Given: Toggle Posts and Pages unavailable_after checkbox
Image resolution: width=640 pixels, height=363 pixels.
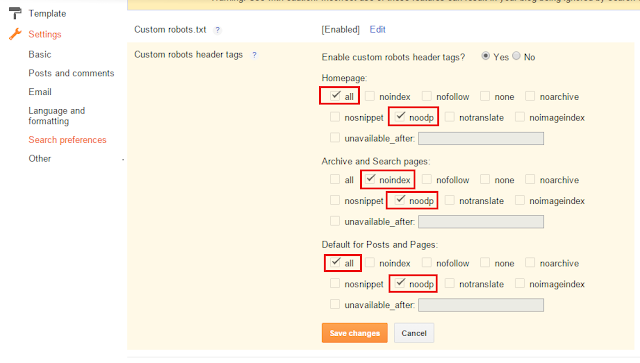Looking at the screenshot, I should (335, 304).
